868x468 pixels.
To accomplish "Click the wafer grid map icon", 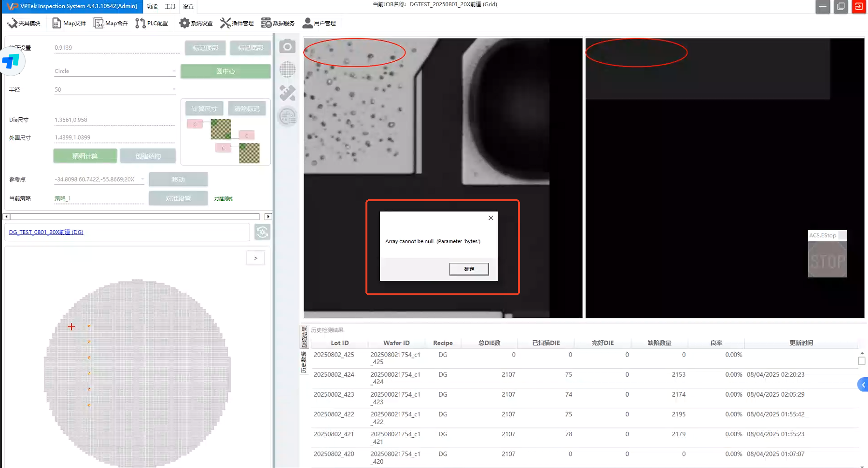I will point(287,70).
